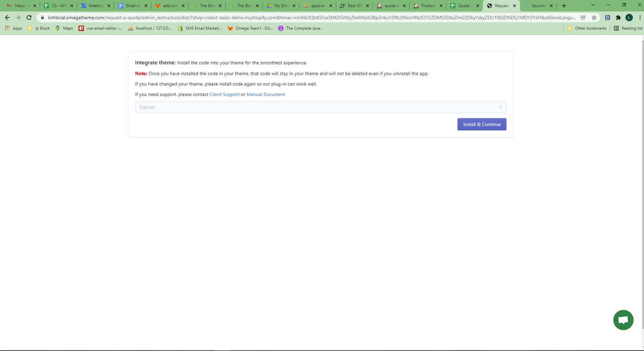Click the green live chat bubble icon
The height and width of the screenshot is (351, 644).
pos(623,320)
